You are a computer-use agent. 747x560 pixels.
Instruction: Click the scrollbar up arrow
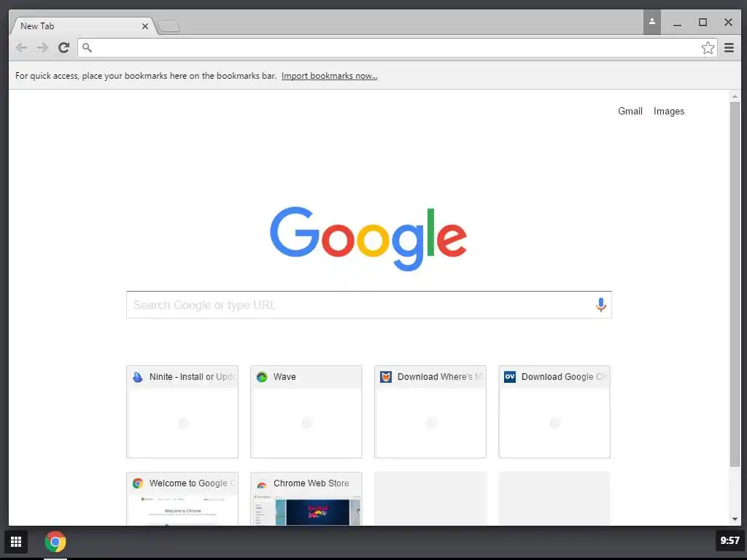click(x=735, y=96)
